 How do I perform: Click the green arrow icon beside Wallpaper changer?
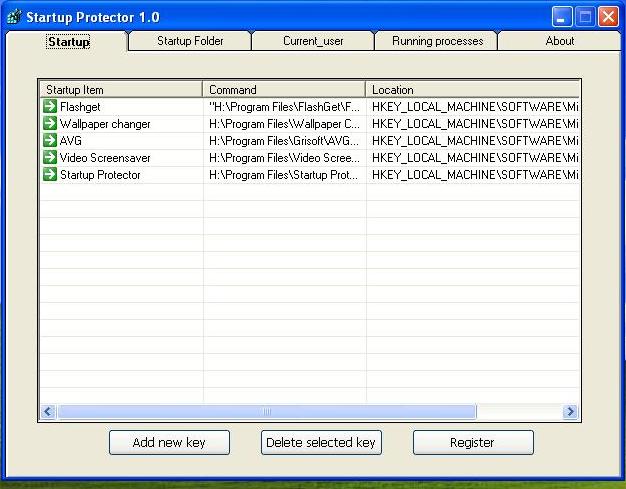pyautogui.click(x=50, y=123)
